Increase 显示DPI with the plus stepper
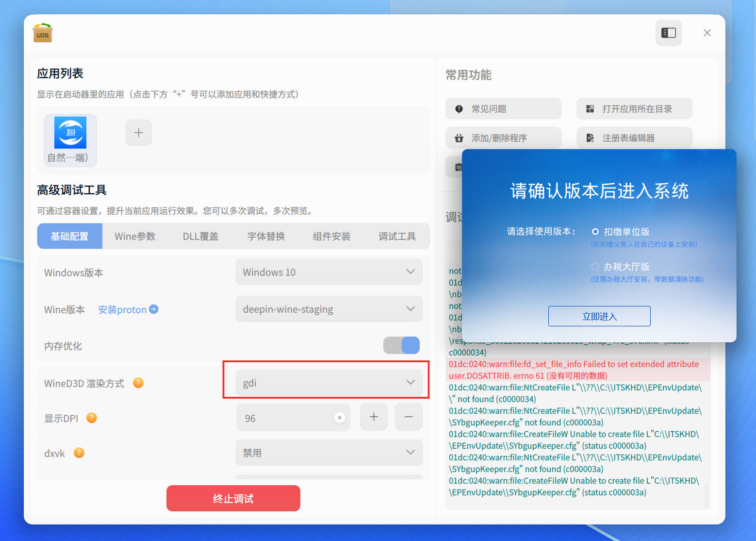The image size is (756, 541). (374, 417)
